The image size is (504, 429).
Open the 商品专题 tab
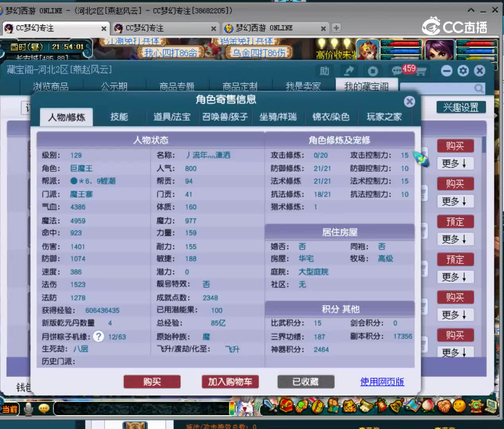click(x=177, y=87)
